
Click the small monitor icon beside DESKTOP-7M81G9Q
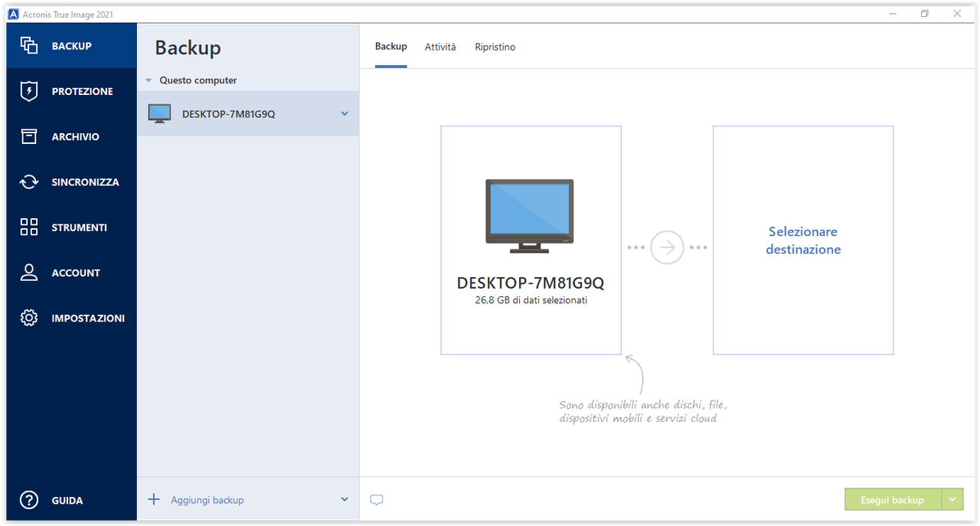click(x=159, y=114)
